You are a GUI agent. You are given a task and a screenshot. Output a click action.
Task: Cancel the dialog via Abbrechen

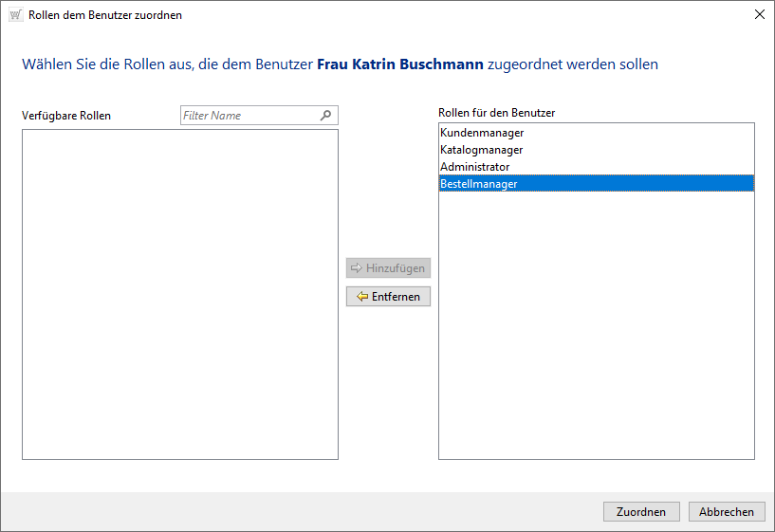tap(727, 511)
